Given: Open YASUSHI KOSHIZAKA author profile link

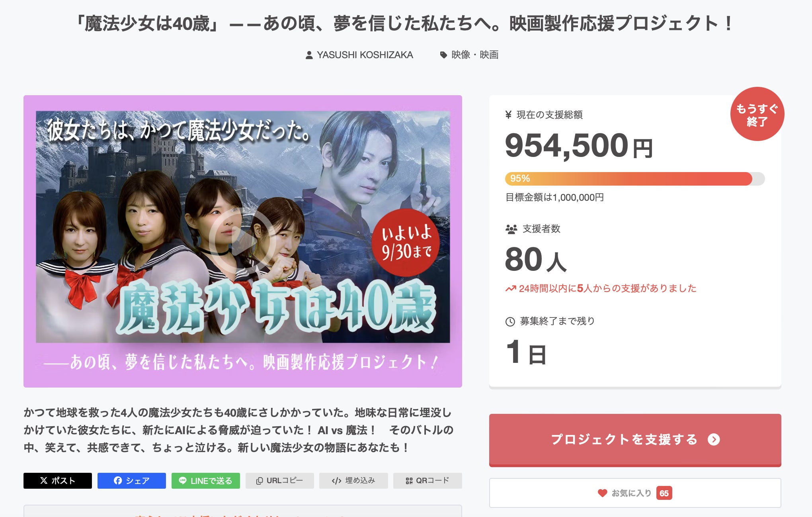Looking at the screenshot, I should 365,55.
